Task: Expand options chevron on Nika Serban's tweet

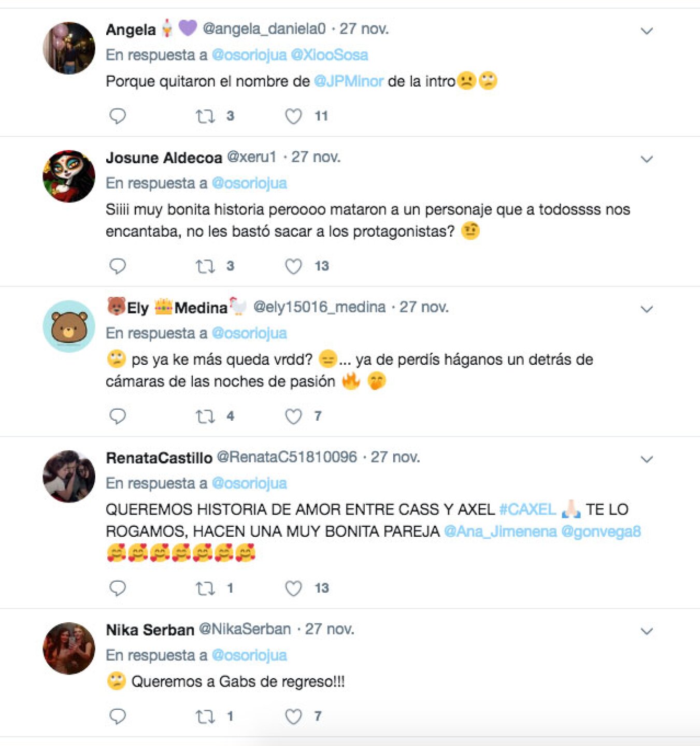Action: coord(647,631)
